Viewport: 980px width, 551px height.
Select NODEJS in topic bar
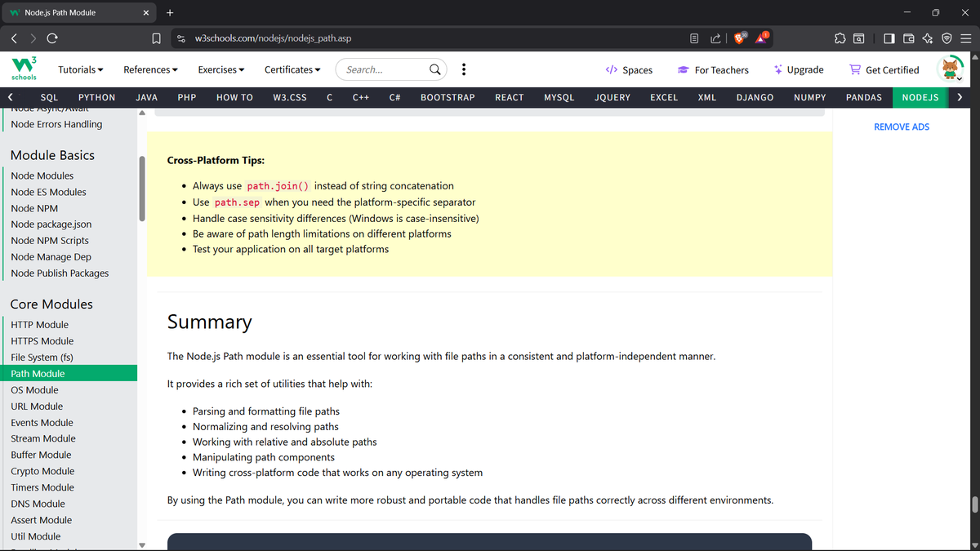[920, 97]
